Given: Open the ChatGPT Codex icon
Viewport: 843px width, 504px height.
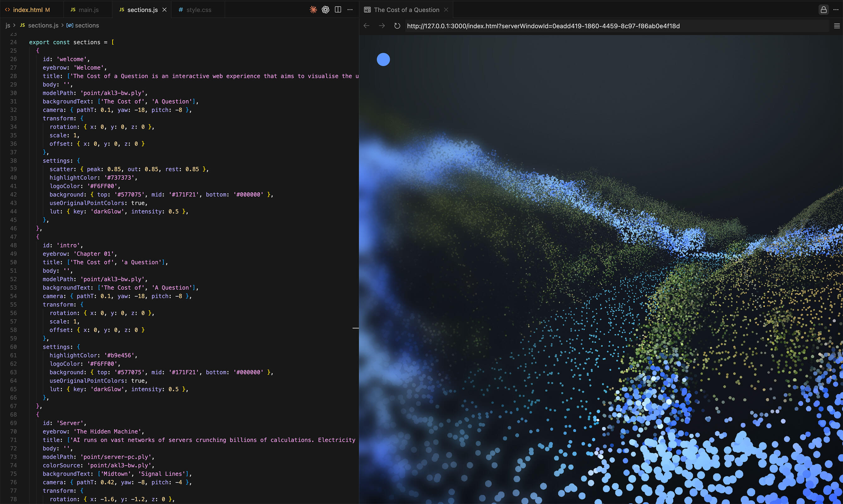Looking at the screenshot, I should [x=325, y=9].
